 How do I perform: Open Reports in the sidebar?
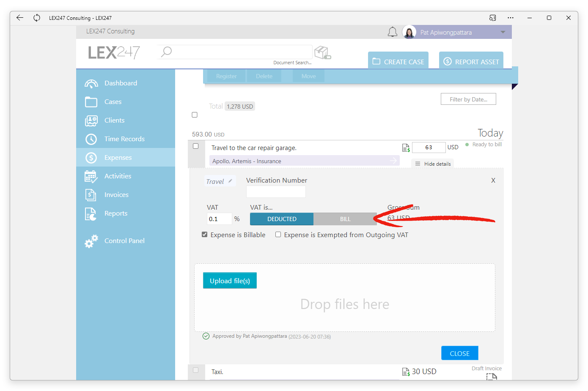(116, 213)
